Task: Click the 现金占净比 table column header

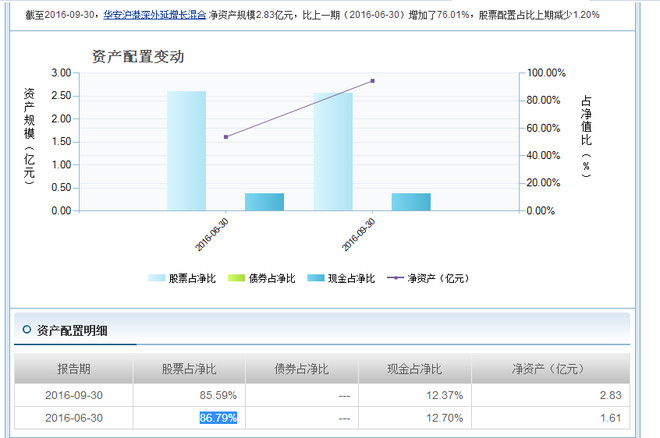Action: pos(415,369)
